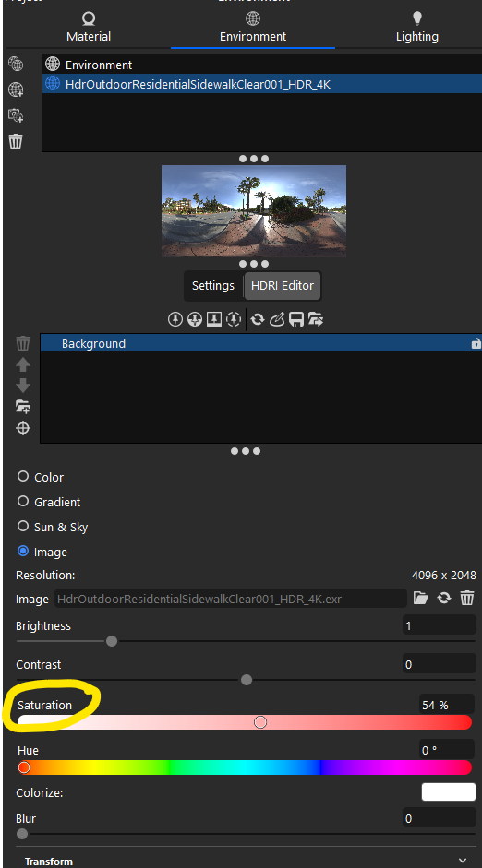Viewport: 482px width, 868px height.
Task: Click the duplicate environment icon
Action: [16, 115]
